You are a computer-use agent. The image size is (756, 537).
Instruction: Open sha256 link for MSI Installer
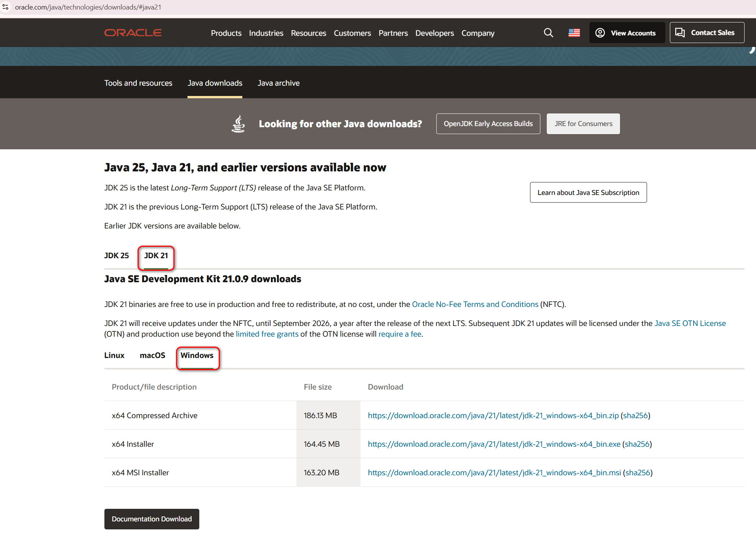coord(637,473)
